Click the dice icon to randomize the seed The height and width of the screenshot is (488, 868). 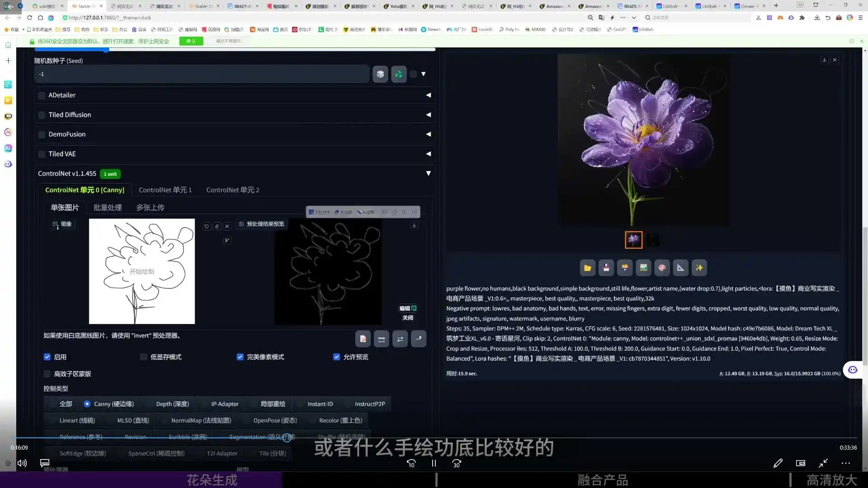[x=380, y=74]
